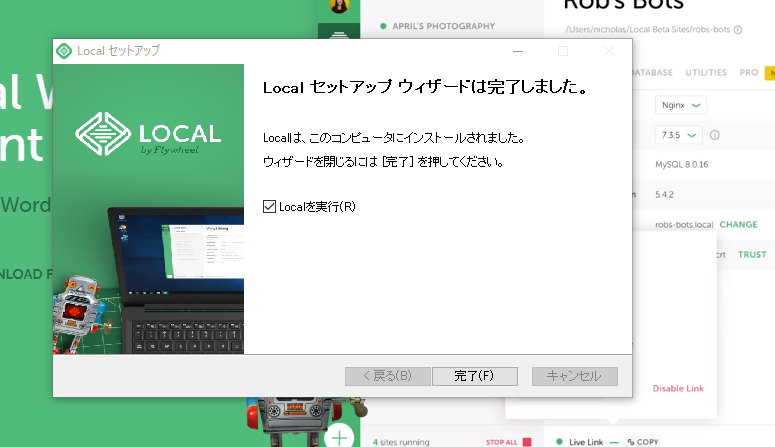Image resolution: width=775 pixels, height=447 pixels.
Task: Click the MySQL 8.0.16 version text
Action: (x=682, y=165)
